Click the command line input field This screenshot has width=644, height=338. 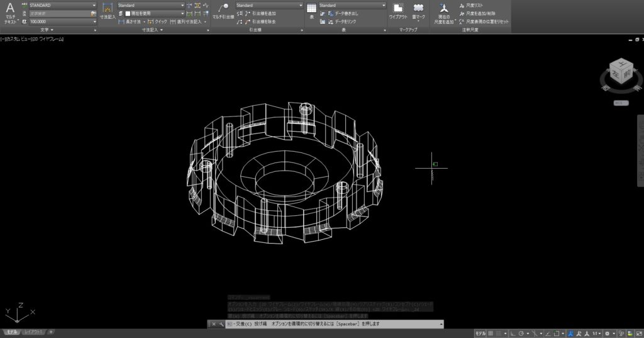click(x=333, y=324)
